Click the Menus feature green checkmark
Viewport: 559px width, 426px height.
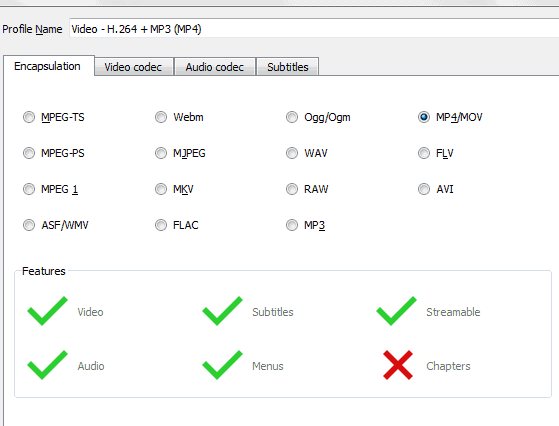pos(222,365)
